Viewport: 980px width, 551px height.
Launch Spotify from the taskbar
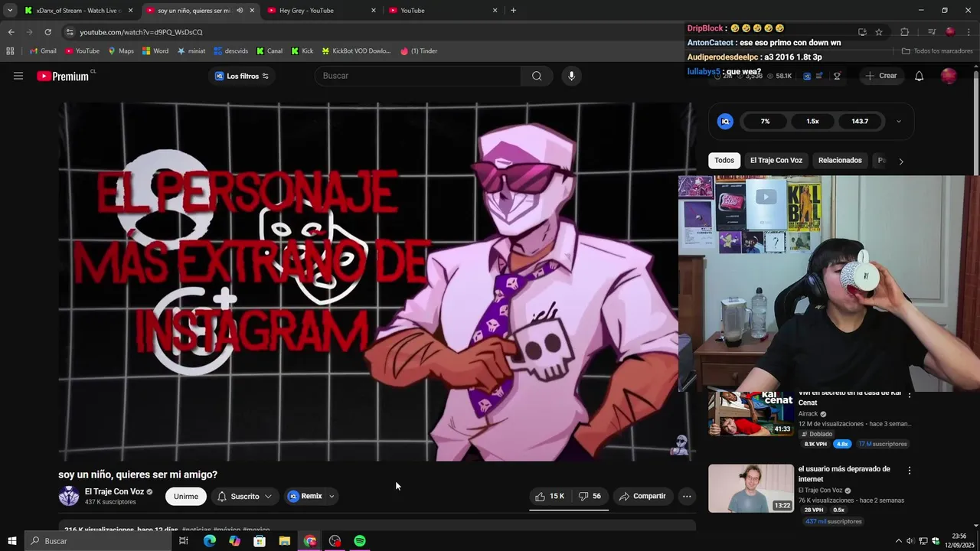(x=360, y=541)
